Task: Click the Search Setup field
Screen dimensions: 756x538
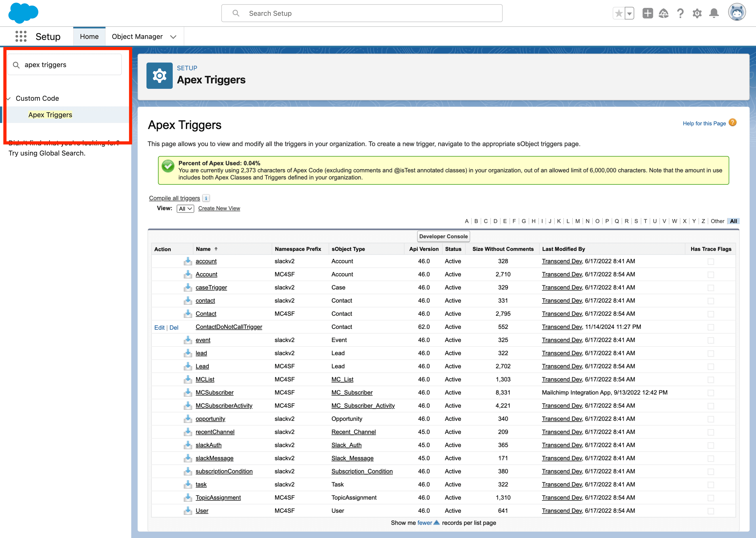Action: pyautogui.click(x=362, y=13)
